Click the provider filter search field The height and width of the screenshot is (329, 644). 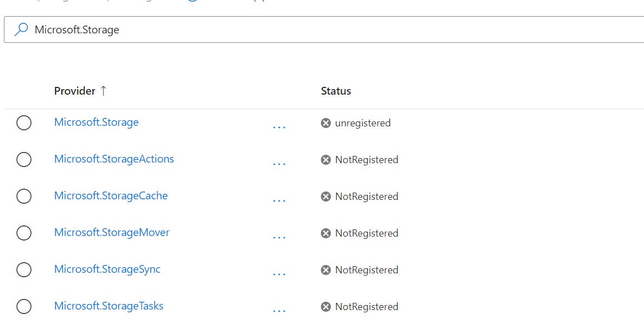coord(324,30)
